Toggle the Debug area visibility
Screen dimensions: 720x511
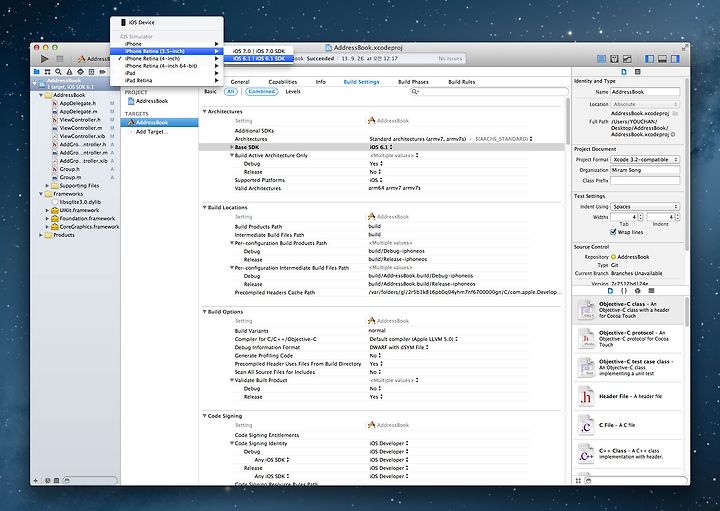pos(662,59)
